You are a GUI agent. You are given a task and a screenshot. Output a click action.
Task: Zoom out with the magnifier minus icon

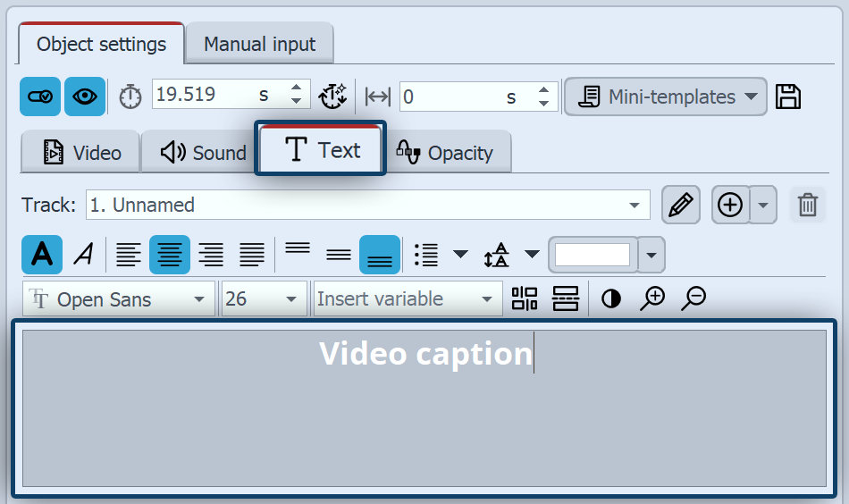[x=693, y=298]
